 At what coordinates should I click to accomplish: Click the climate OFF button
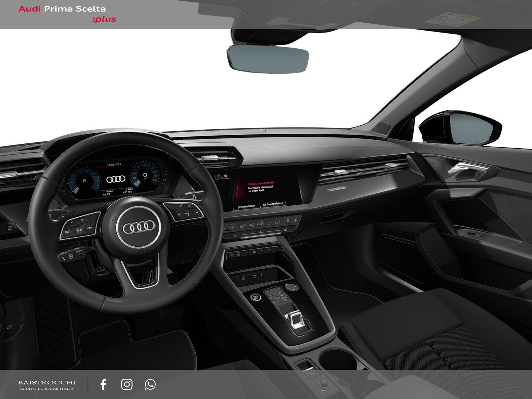(x=235, y=236)
